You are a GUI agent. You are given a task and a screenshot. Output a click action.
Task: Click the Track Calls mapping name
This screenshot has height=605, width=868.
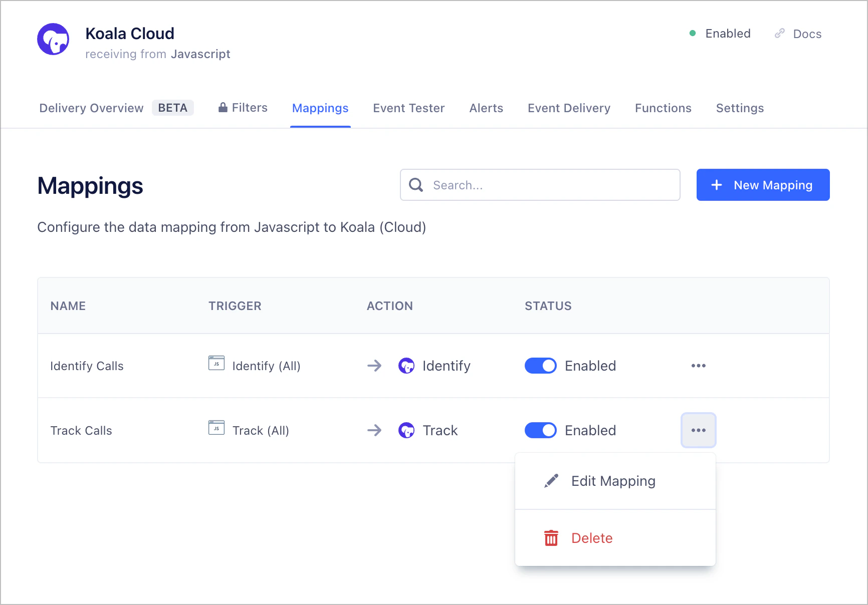[81, 431]
